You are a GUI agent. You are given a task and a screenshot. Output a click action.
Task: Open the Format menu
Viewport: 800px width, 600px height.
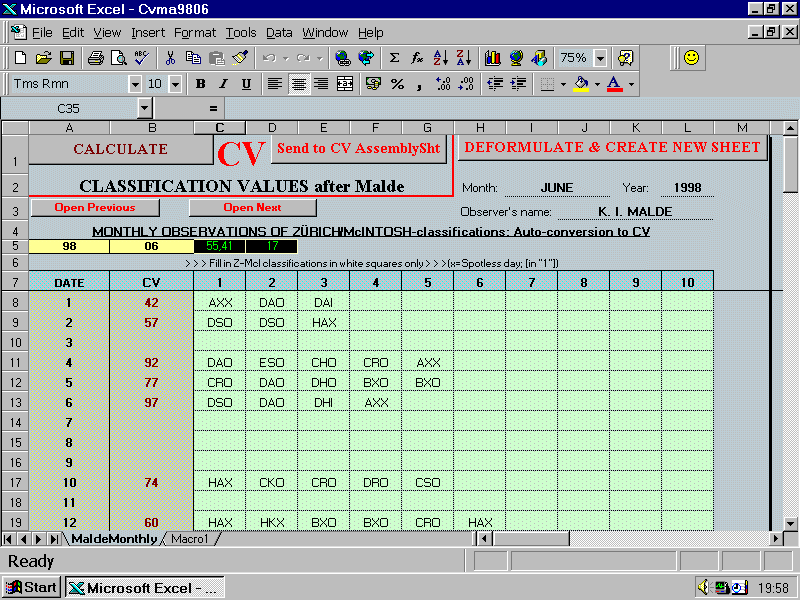point(195,33)
